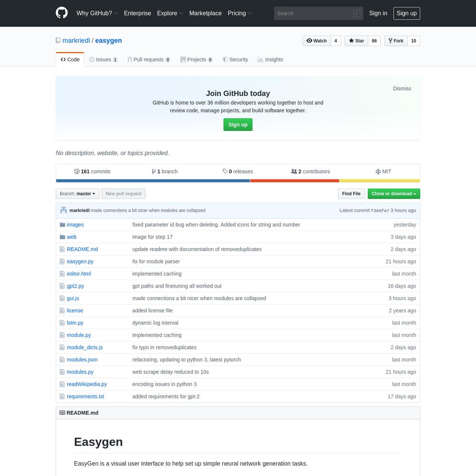Screen dimensions: 476x476
Task: Focus the GitHub search field
Action: [x=318, y=13]
